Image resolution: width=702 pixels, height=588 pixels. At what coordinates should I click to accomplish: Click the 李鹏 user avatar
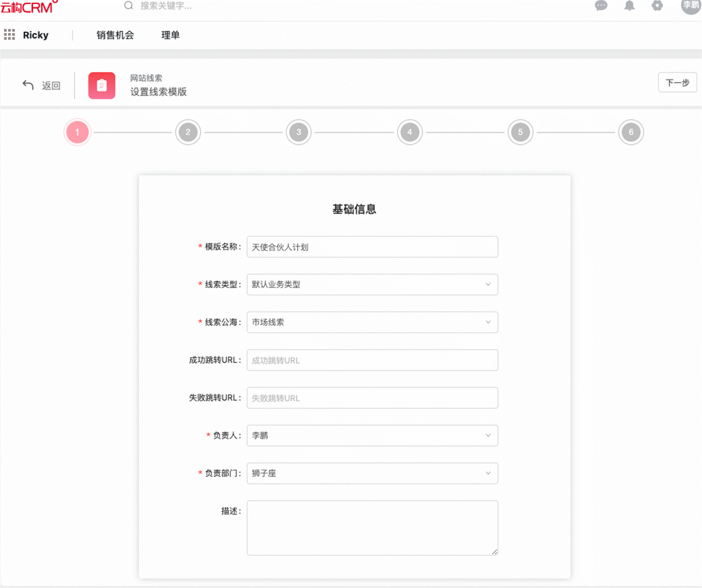pyautogui.click(x=691, y=5)
